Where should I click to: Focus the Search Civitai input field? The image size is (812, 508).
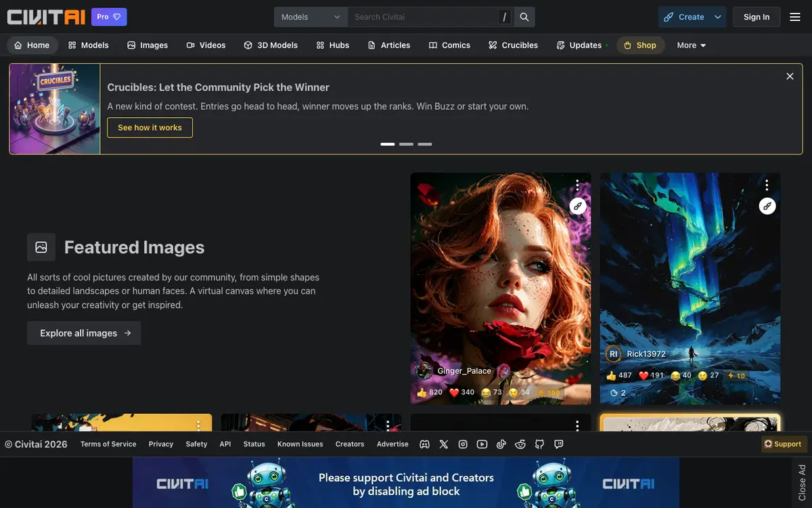point(423,17)
